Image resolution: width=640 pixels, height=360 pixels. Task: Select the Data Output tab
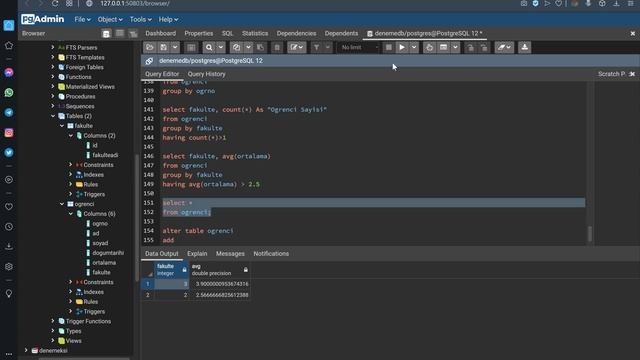pos(162,253)
